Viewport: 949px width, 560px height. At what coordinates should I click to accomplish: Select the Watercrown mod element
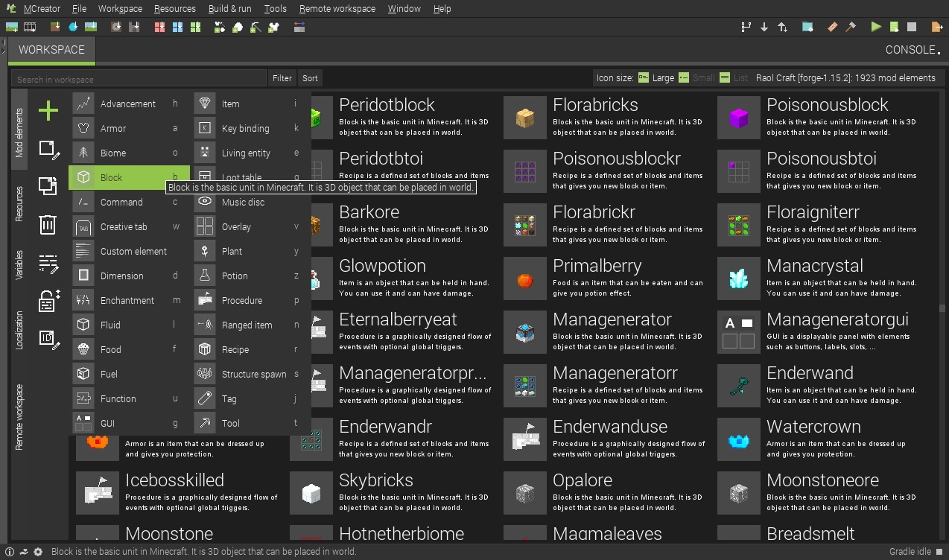[x=820, y=439]
